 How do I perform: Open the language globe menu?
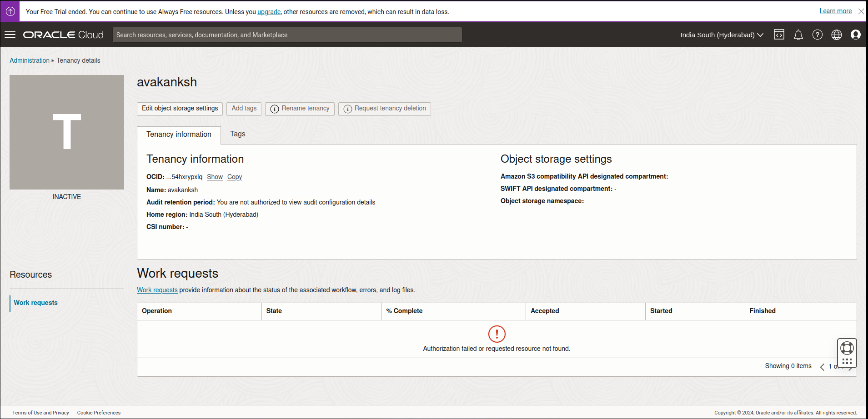tap(836, 35)
